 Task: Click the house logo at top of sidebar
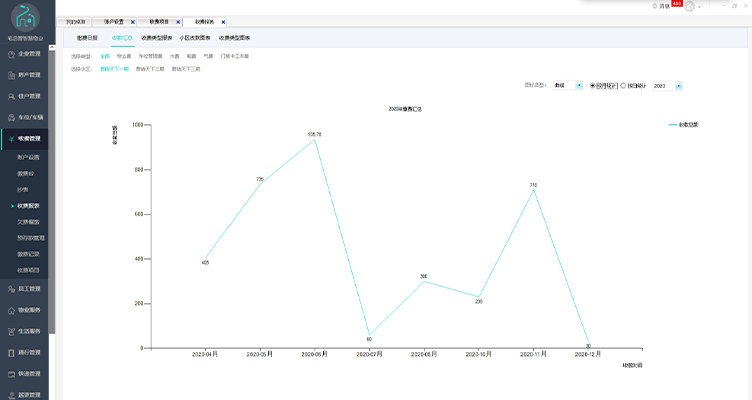tap(24, 20)
